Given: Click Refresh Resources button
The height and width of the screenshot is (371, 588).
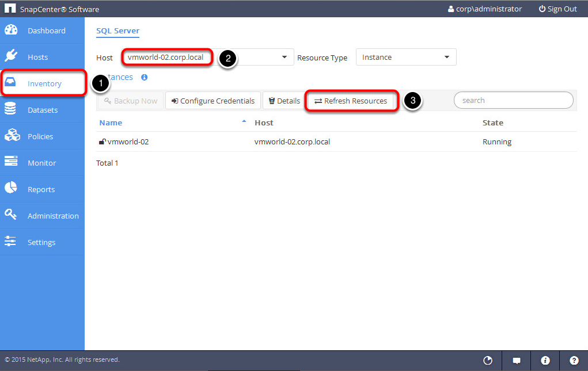Looking at the screenshot, I should pos(351,101).
